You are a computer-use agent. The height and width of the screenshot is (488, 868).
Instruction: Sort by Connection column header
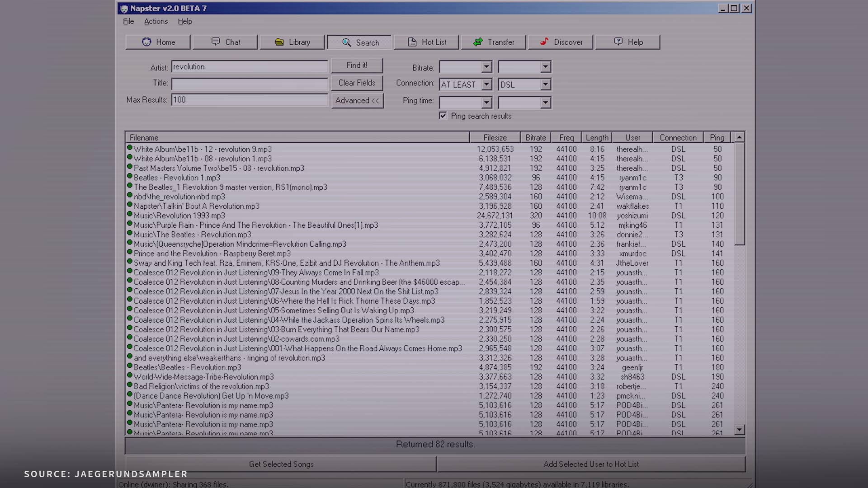(x=678, y=137)
